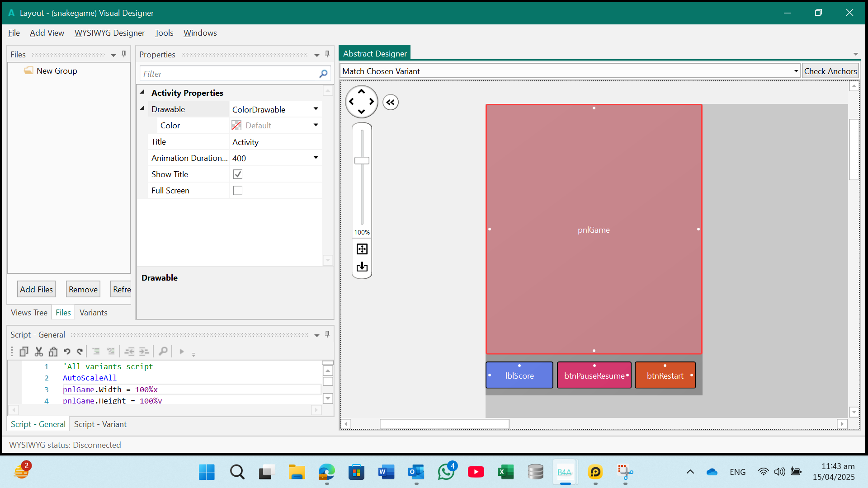Redo edit using redo arrow icon

[x=80, y=351]
